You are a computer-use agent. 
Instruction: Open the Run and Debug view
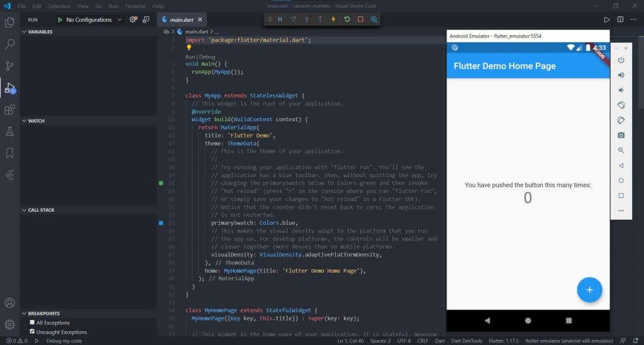point(9,88)
